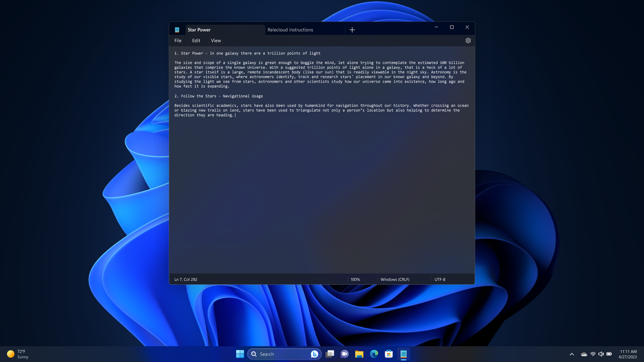Viewport: 644px width, 362px height.
Task: Close the Notepad window
Action: [467, 27]
